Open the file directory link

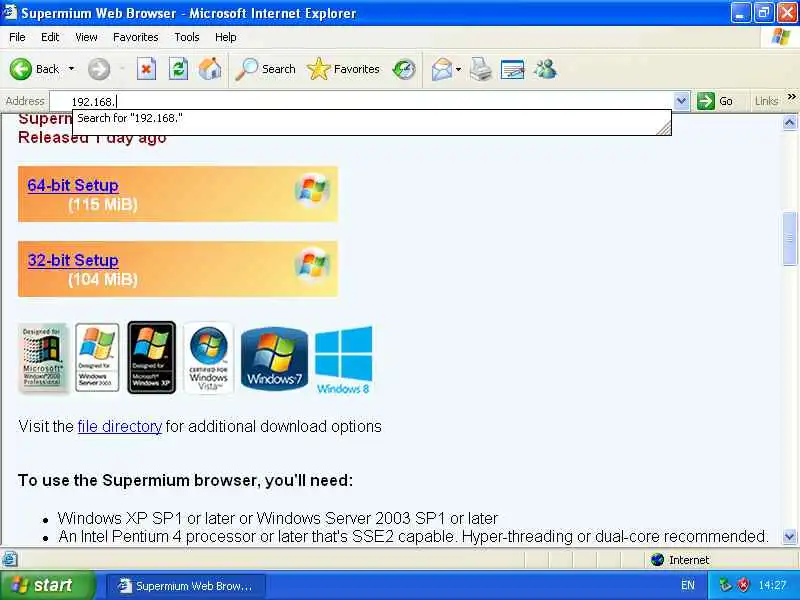coord(119,426)
